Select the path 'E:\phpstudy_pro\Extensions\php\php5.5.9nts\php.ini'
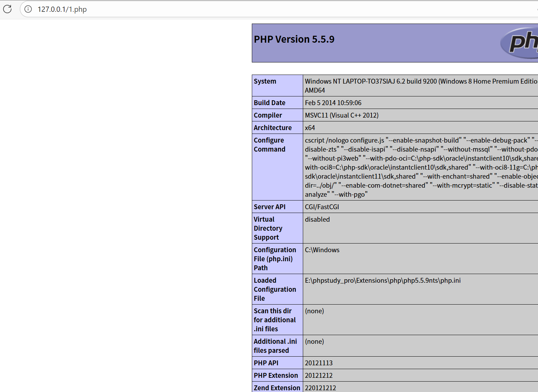This screenshot has width=538, height=392. [x=383, y=280]
